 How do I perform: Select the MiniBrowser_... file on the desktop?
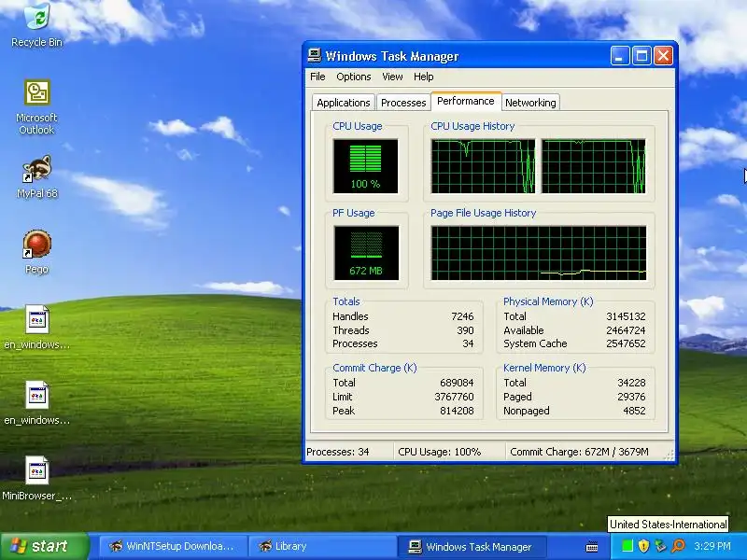(36, 479)
